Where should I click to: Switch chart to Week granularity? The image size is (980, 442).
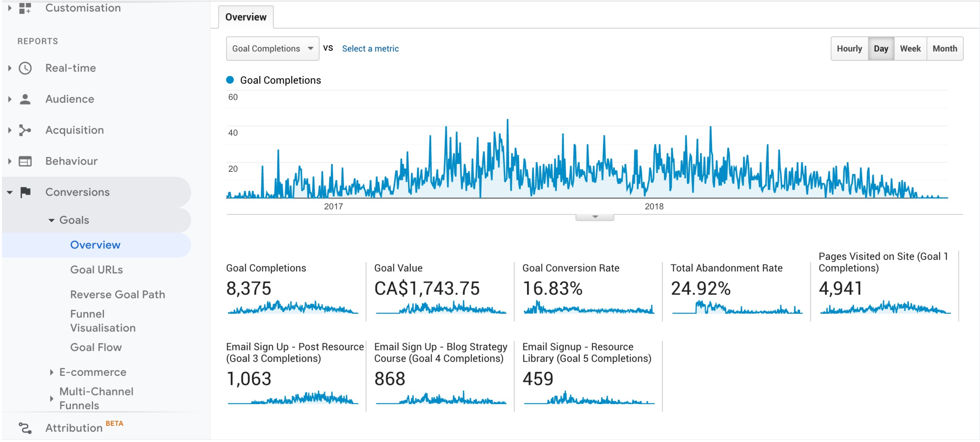910,48
